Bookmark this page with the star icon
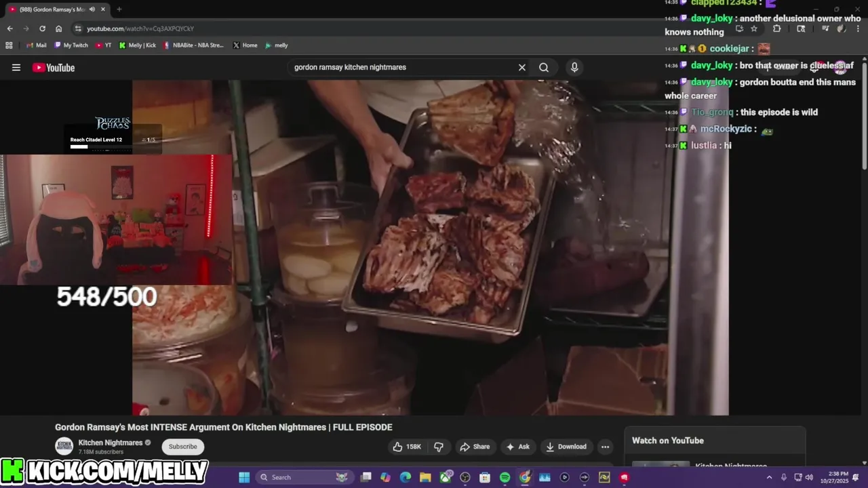Viewport: 868px width, 488px height. pyautogui.click(x=754, y=28)
